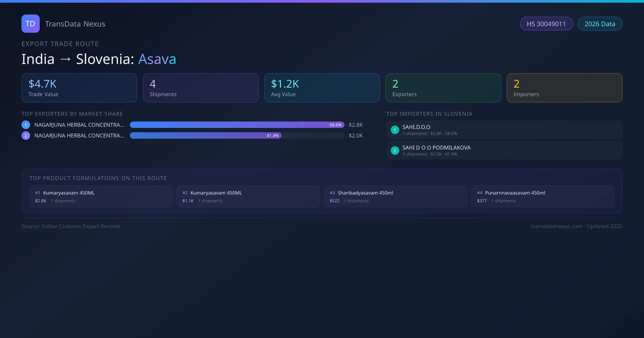Expand the truncated NAGARJUNA HERBAL CONCENTRA... name

[79, 124]
